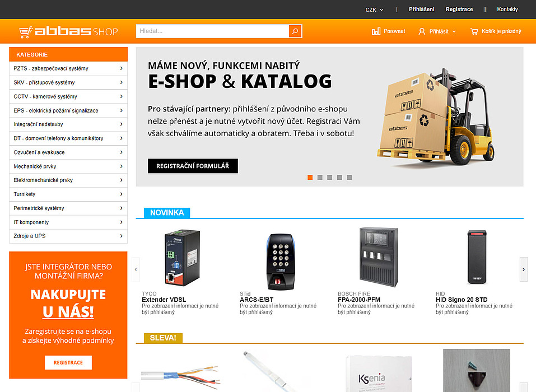Select the first orange active slide indicator
This screenshot has height=392, width=536.
coord(310,178)
